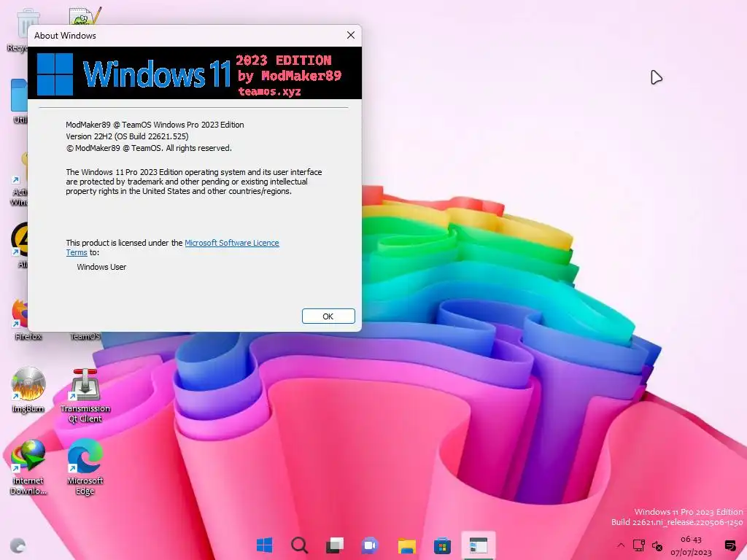The height and width of the screenshot is (560, 747).
Task: Close the About Windows dialog
Action: pos(351,35)
